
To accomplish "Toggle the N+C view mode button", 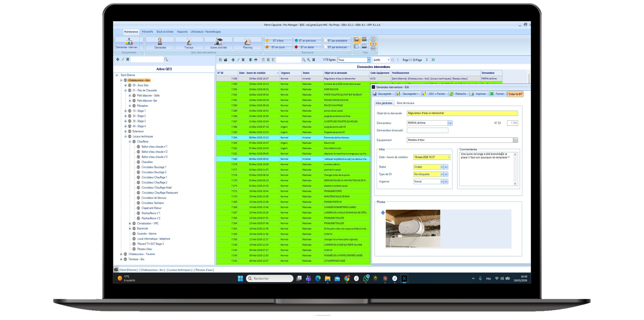I will tap(373, 48).
